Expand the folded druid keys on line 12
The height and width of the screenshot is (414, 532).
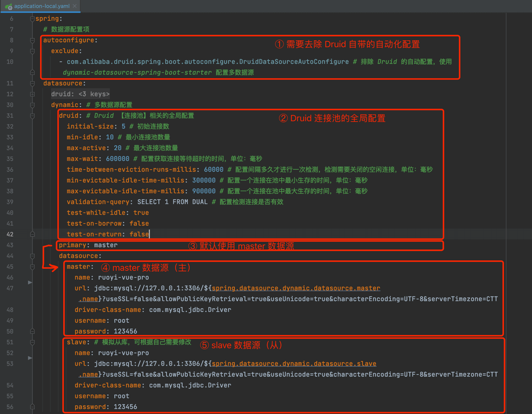point(32,94)
